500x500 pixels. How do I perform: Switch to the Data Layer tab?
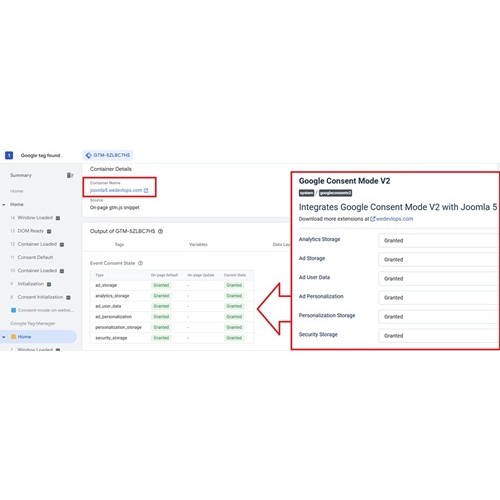(x=281, y=245)
